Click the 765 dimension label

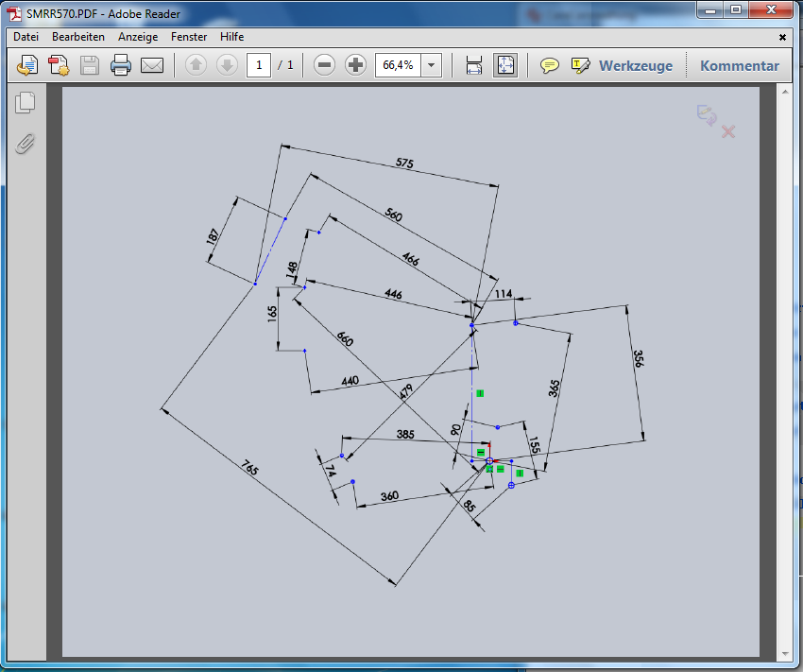(x=250, y=468)
